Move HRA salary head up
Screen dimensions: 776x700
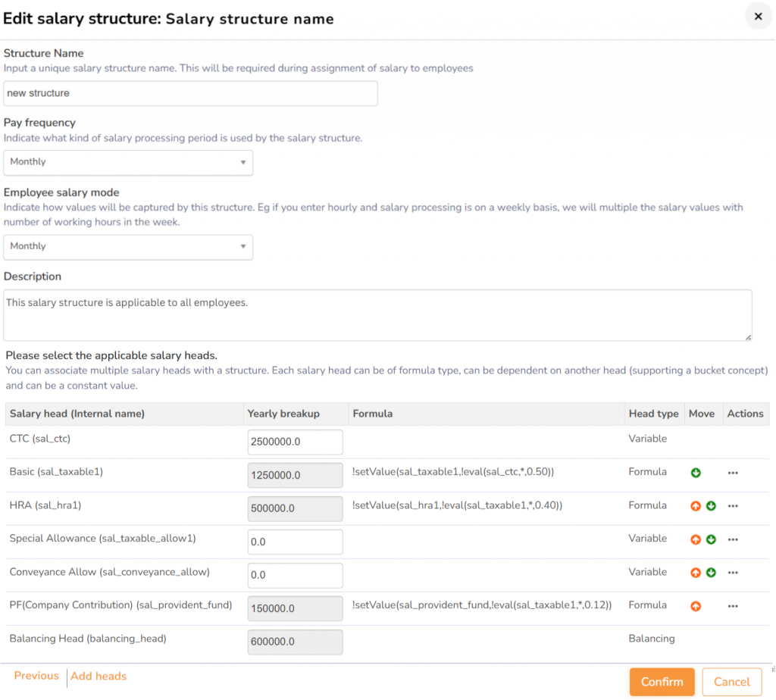(x=696, y=506)
